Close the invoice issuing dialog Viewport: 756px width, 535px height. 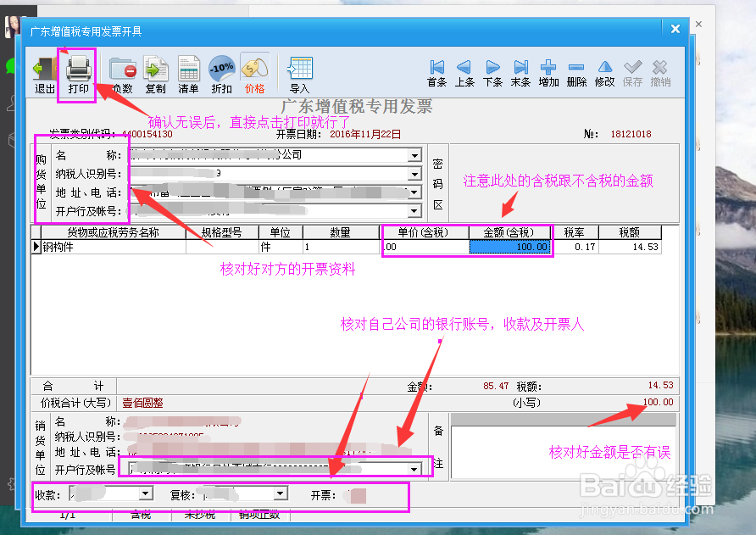tap(675, 29)
